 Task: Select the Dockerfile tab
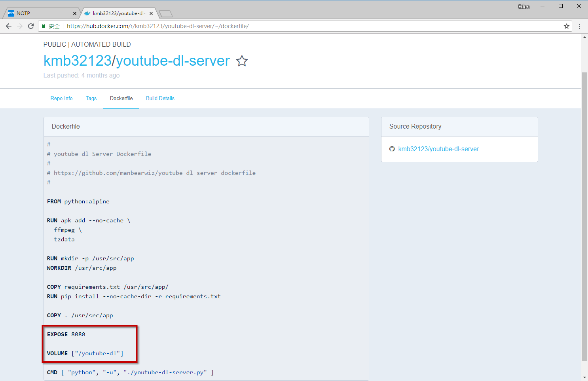tap(121, 99)
